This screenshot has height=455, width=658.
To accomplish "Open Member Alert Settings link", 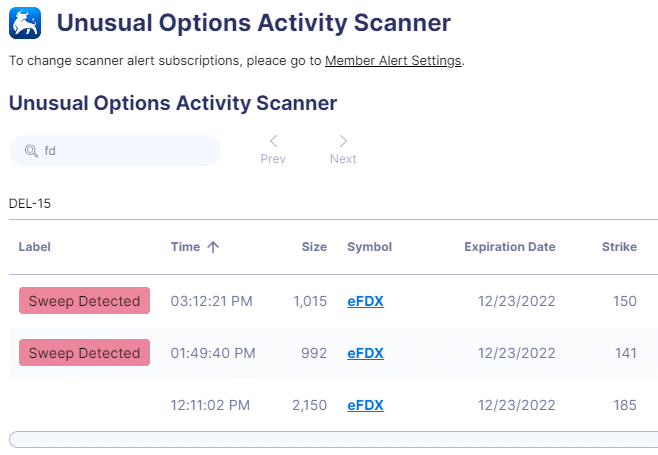I will coord(393,60).
